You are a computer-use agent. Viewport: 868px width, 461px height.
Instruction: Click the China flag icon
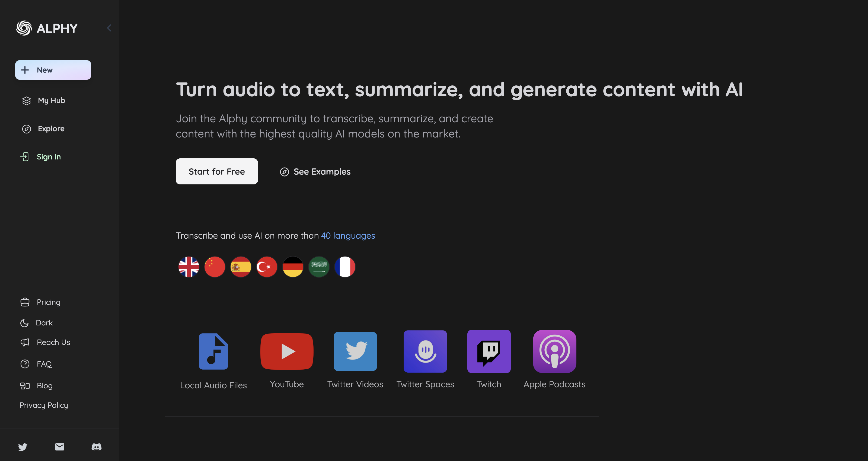(215, 267)
